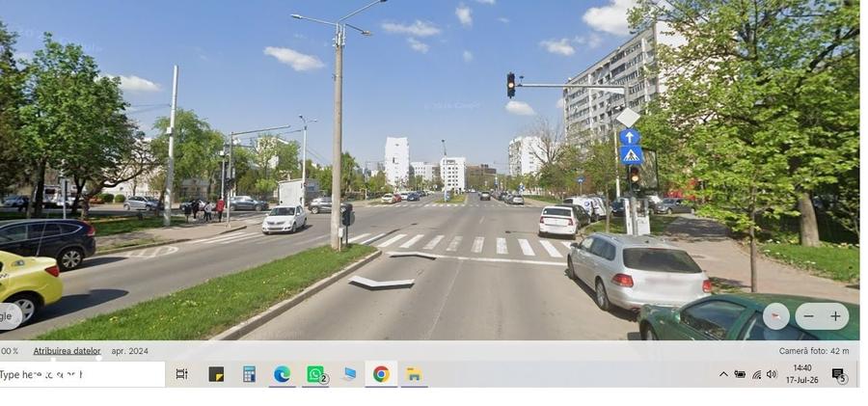Screen dimensions: 868x406
Task: Open File Explorer from the taskbar
Action: (x=414, y=374)
